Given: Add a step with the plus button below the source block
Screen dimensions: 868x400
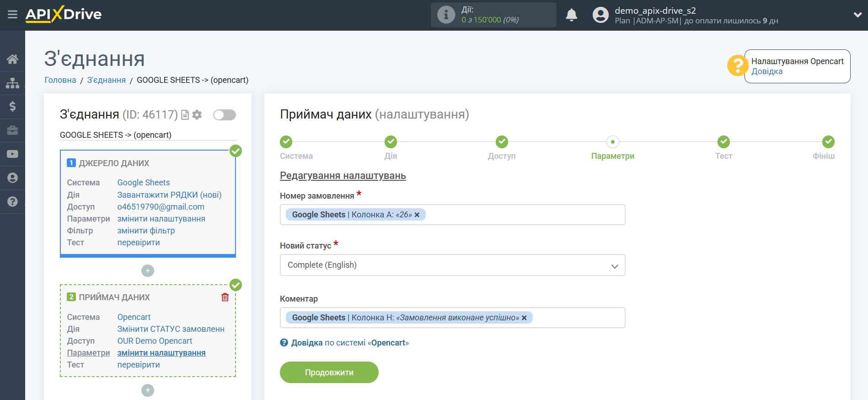Looking at the screenshot, I should 147,271.
